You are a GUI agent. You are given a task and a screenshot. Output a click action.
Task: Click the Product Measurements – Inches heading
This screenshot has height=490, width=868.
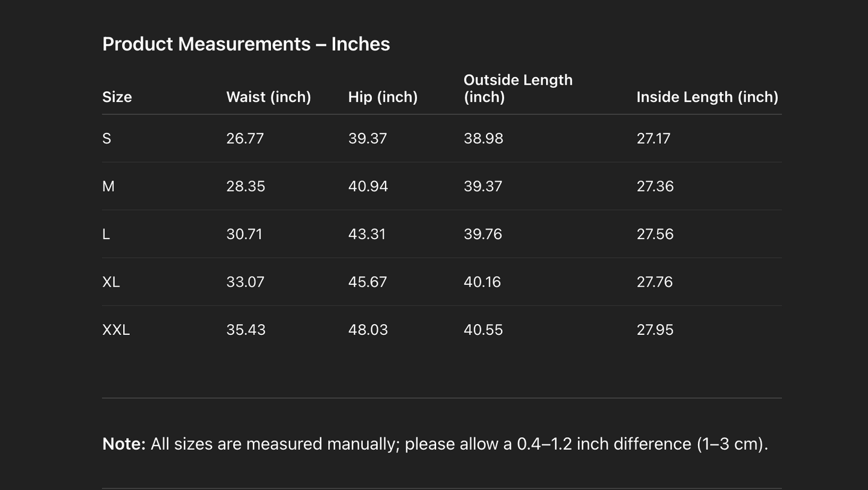tap(246, 44)
